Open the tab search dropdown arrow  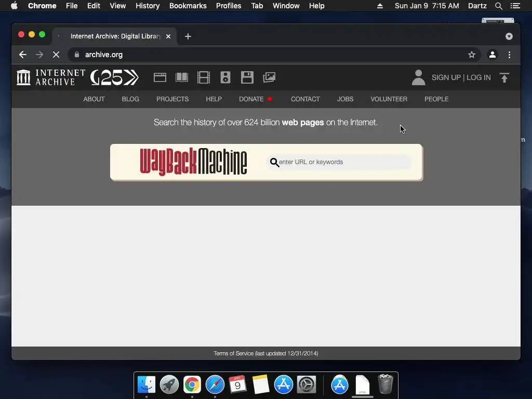(509, 36)
